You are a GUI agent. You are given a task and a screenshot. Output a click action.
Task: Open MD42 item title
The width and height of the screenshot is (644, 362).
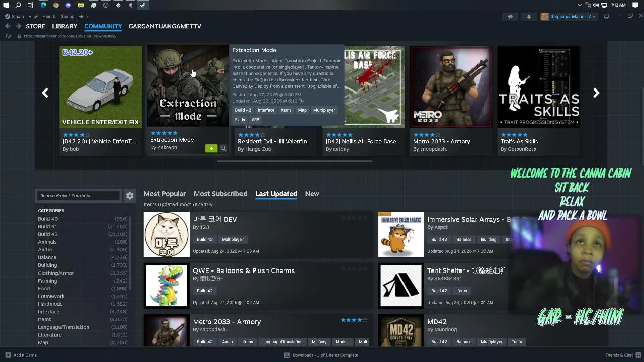coord(437,322)
